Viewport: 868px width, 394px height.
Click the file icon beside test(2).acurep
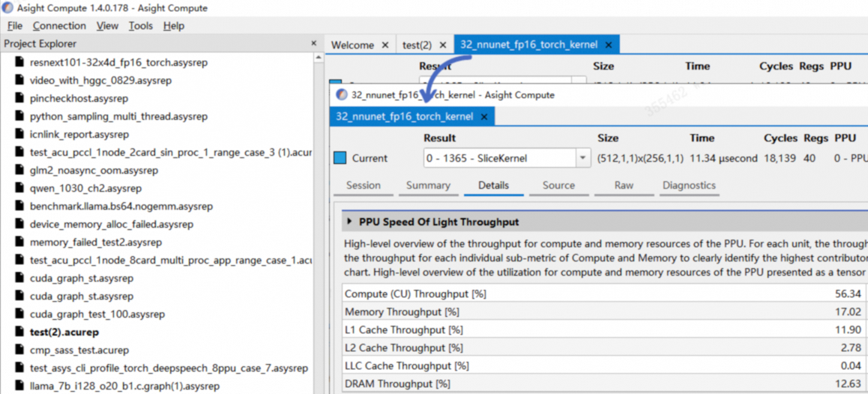[x=20, y=333]
